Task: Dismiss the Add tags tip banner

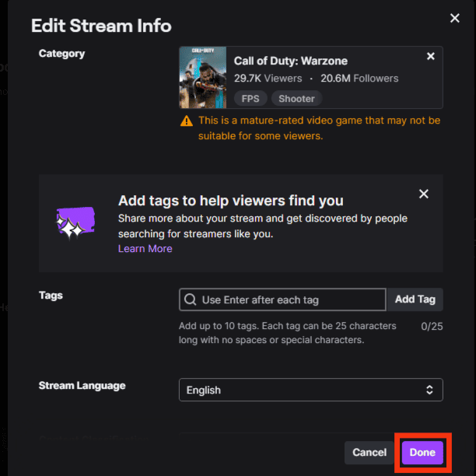Action: pyautogui.click(x=423, y=194)
